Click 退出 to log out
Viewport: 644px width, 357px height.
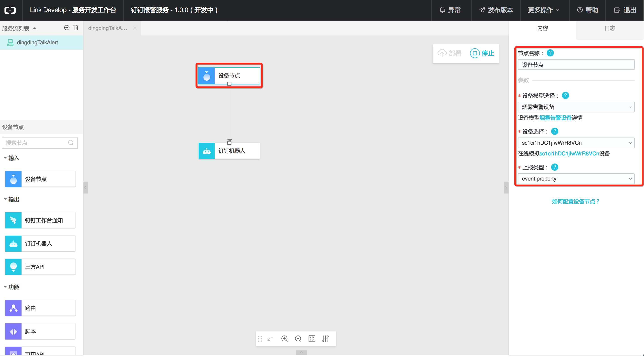(x=625, y=10)
